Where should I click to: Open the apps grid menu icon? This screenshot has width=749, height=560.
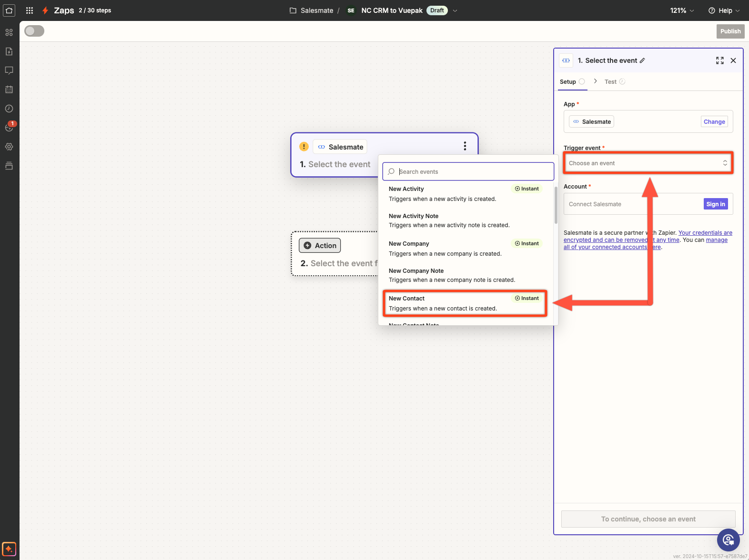(x=30, y=10)
